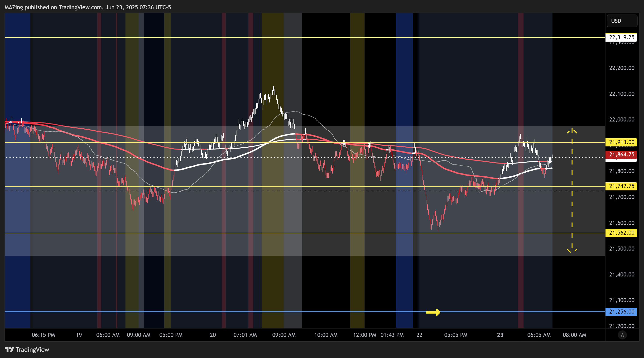Screen dimensions: 644x358
Task: Click the 22,000.00 axis price tick
Action: click(x=622, y=120)
